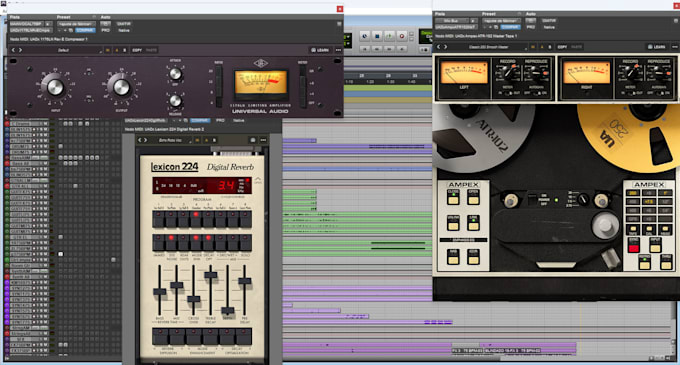Open the Lexicon 224 preset name dropdown
Viewport: 680px width, 365px height.
171,140
